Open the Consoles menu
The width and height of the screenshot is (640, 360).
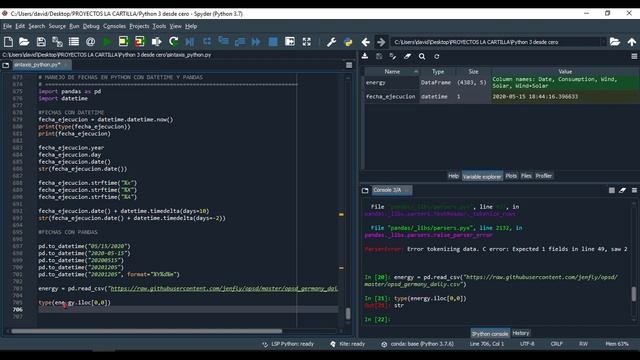114,26
